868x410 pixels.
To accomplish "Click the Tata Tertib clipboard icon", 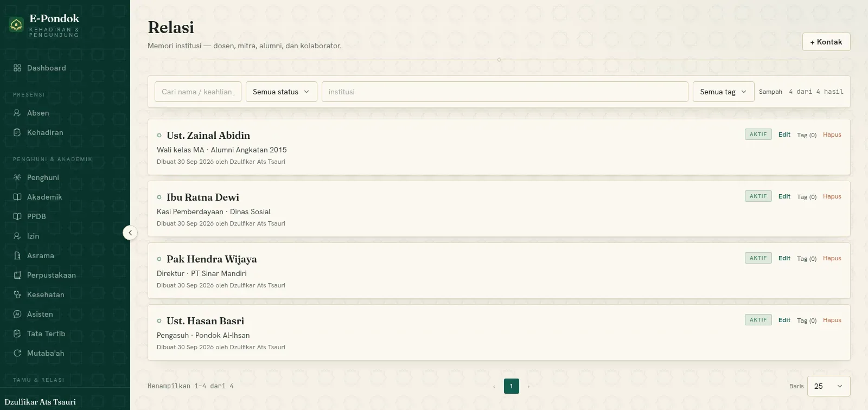I will pyautogui.click(x=17, y=334).
